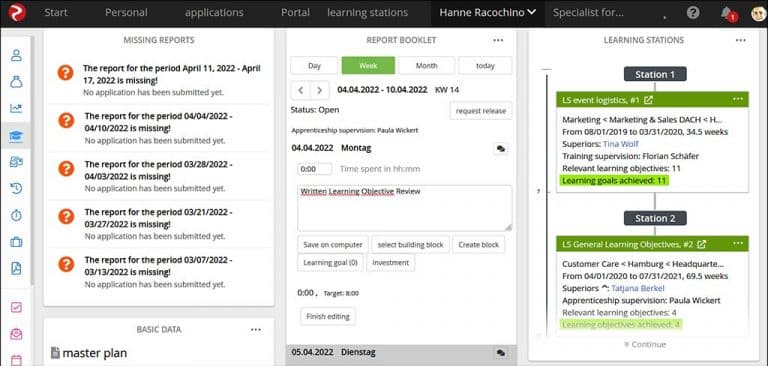The image size is (768, 366).
Task: Open LS General Learning Objectives card options
Action: pyautogui.click(x=738, y=244)
